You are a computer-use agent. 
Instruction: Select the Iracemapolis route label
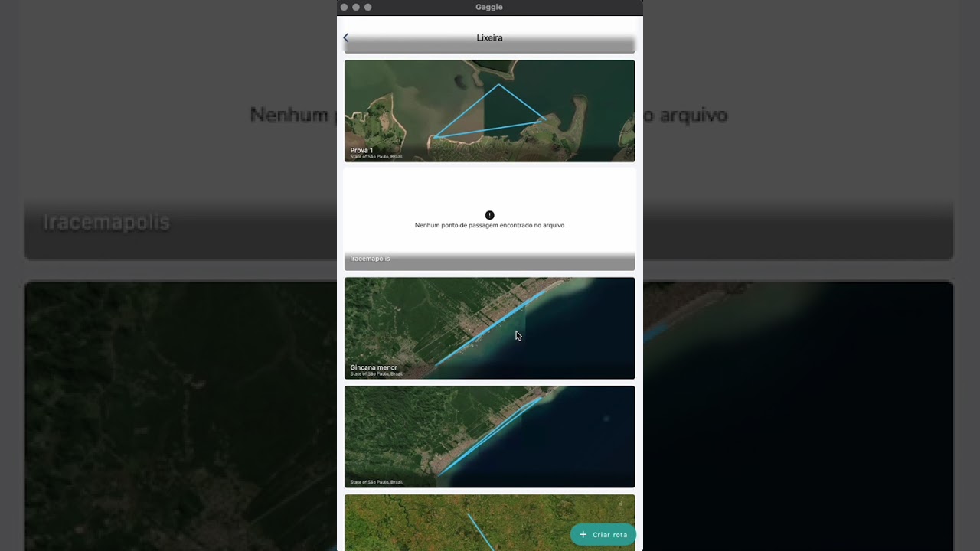coord(370,259)
